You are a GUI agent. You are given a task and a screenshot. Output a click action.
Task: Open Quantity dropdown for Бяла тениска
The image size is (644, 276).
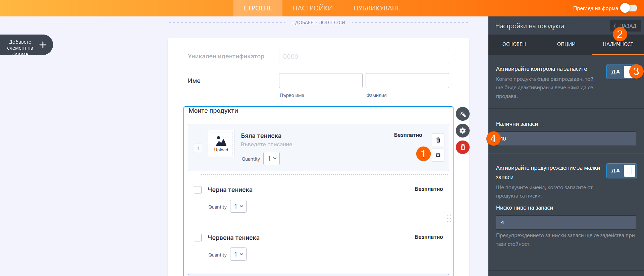[271, 159]
